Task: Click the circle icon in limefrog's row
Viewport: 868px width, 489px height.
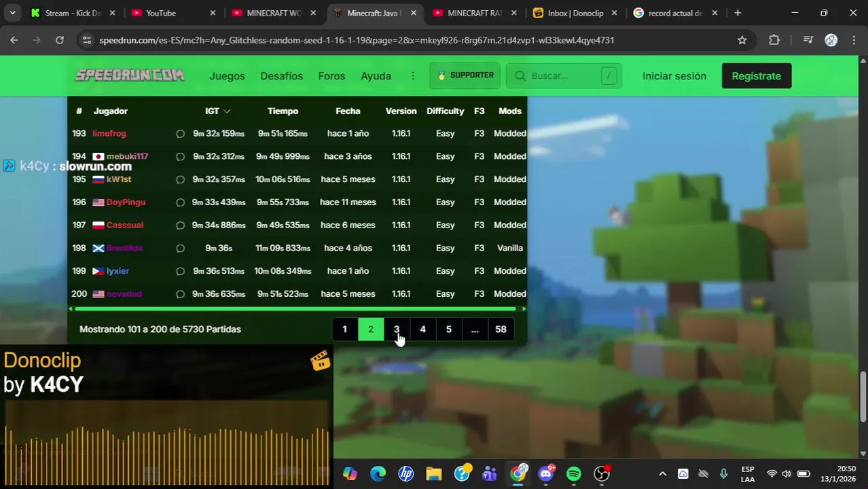Action: click(x=180, y=134)
